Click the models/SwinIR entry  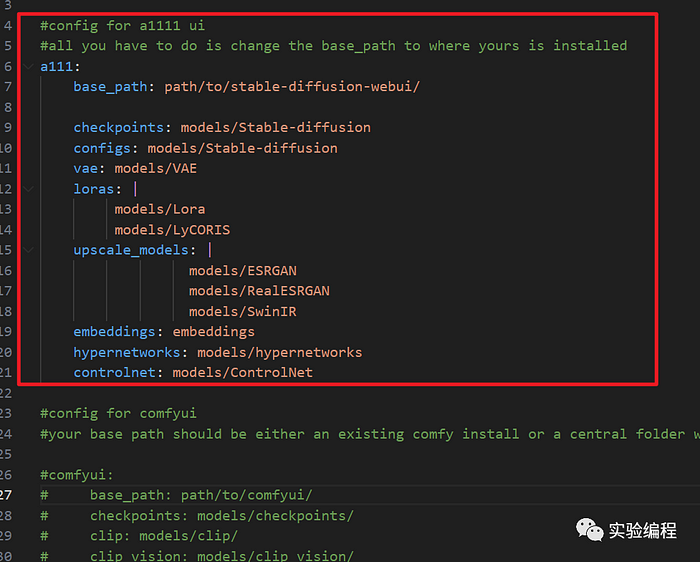tap(242, 312)
